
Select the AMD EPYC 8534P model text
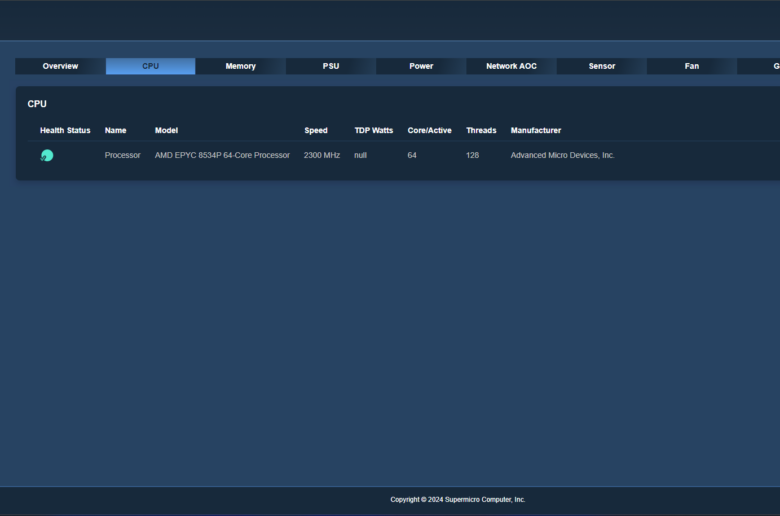pyautogui.click(x=222, y=155)
